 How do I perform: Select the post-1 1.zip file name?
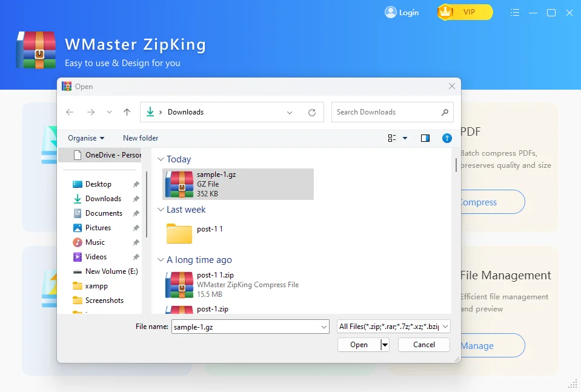point(215,275)
